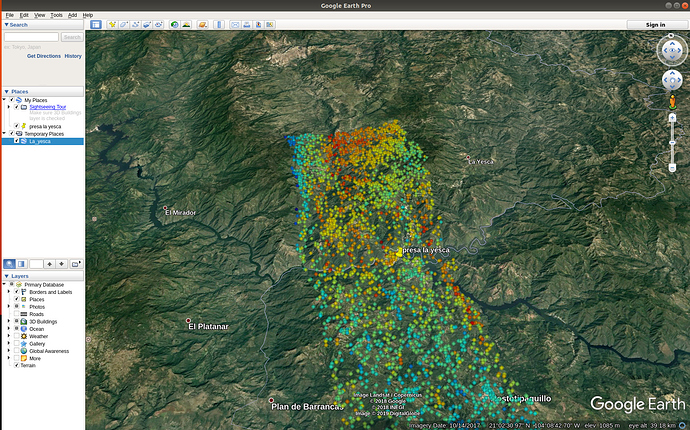
Task: Uncheck the Sightseeing Tour checkbox
Action: 17,107
